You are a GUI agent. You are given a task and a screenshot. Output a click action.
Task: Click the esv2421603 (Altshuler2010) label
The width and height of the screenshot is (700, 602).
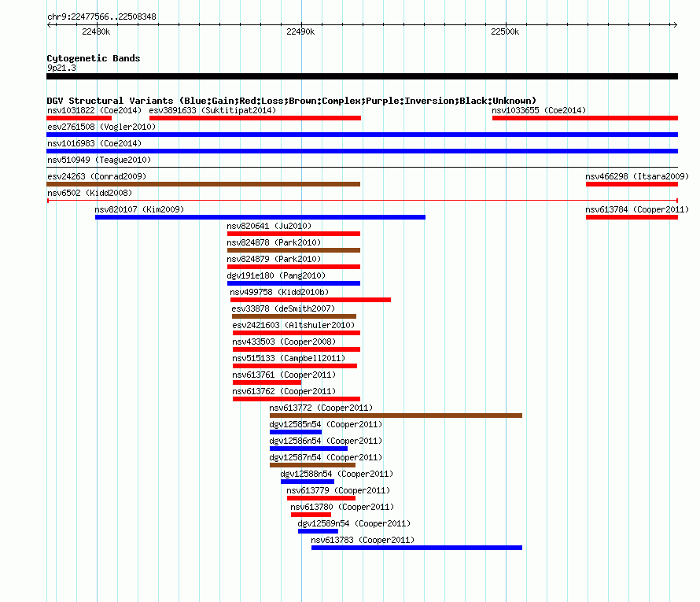click(x=293, y=325)
